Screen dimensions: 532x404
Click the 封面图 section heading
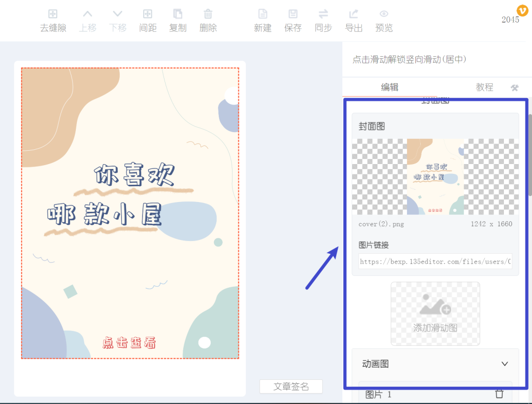[371, 127]
